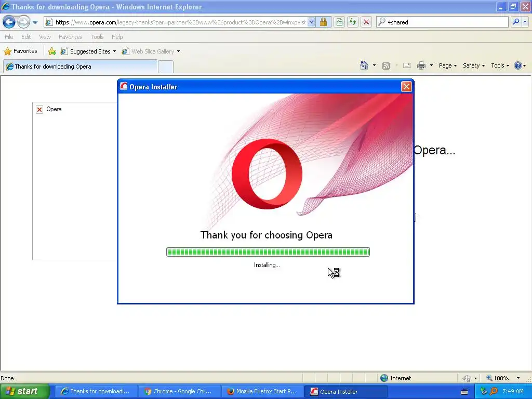The height and width of the screenshot is (399, 532).
Task: Click the Done status bar text
Action: point(7,378)
